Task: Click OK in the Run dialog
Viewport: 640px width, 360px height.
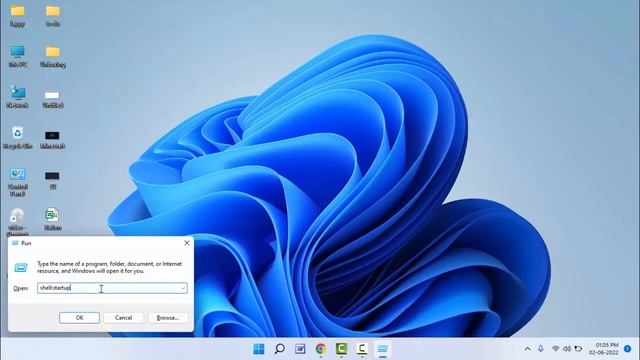Action: (79, 318)
